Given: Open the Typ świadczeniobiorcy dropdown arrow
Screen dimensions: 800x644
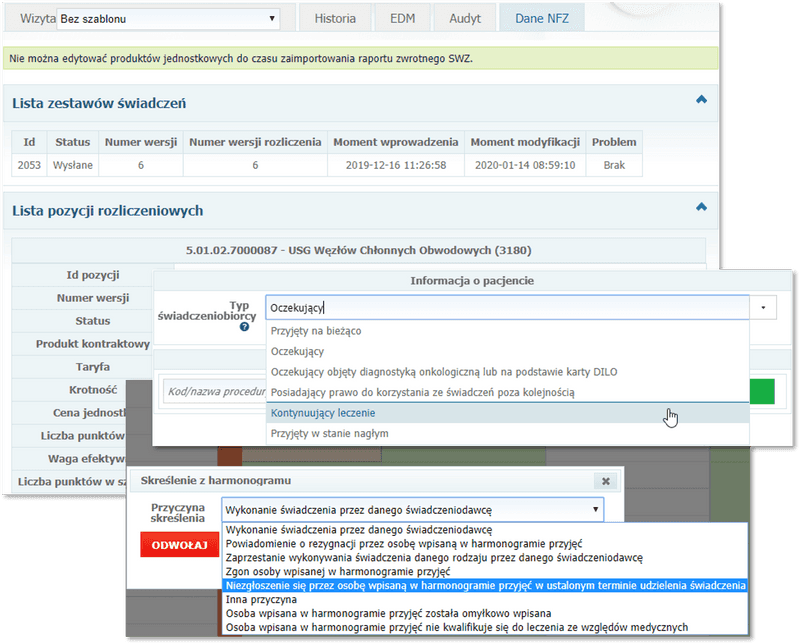Looking at the screenshot, I should pyautogui.click(x=763, y=308).
